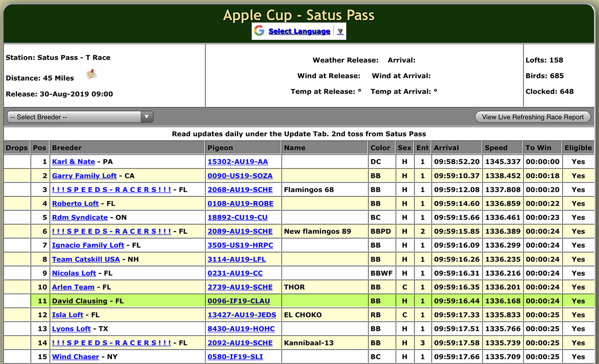Open Lyons Loft breeder link
Screen dimensions: 599x364
[71, 329]
